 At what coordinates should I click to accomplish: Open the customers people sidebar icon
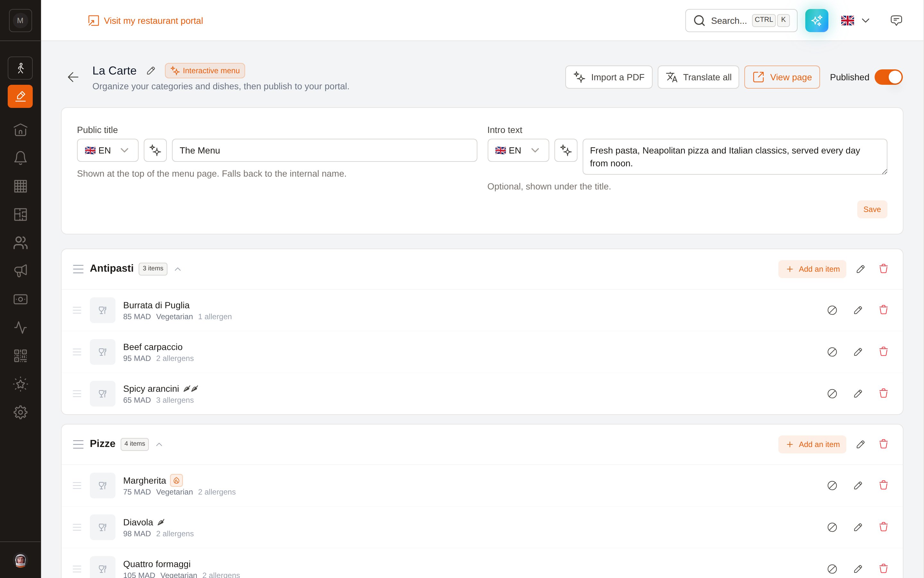[20, 243]
